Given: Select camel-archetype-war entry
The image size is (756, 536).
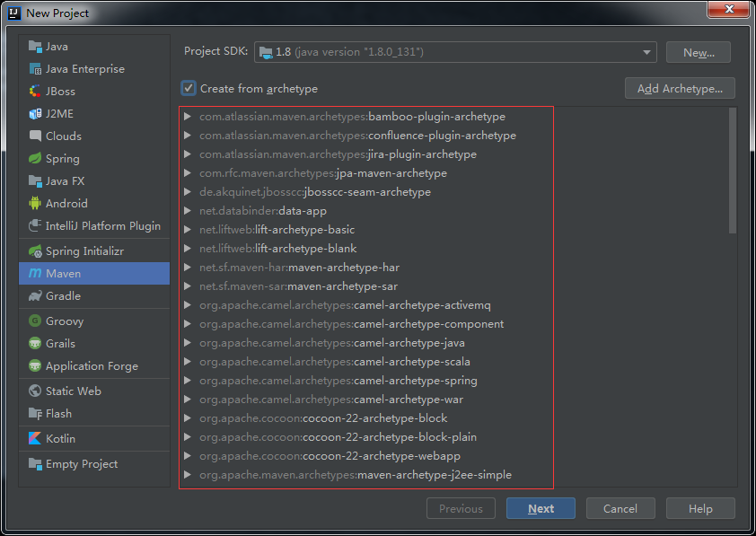Looking at the screenshot, I should pyautogui.click(x=331, y=400).
